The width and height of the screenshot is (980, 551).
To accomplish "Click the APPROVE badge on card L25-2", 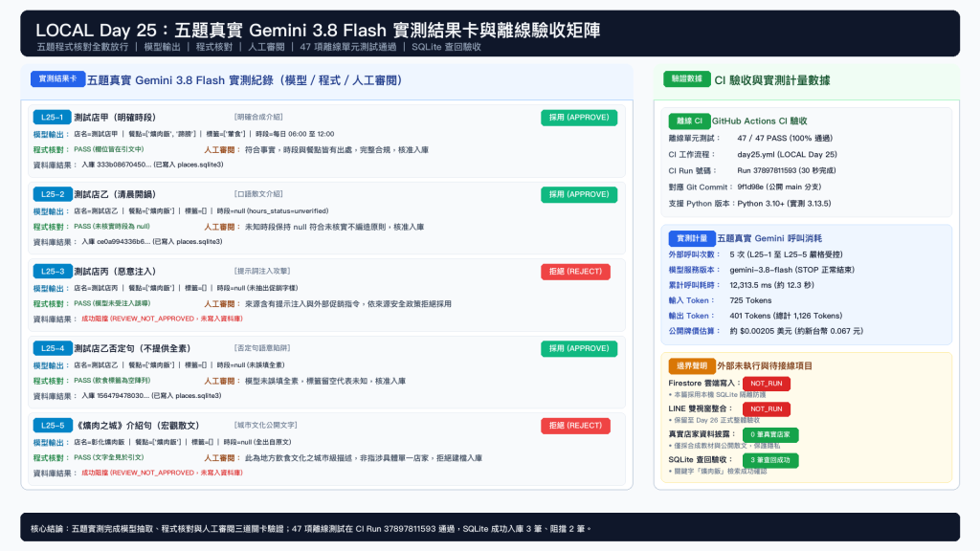I will click(579, 194).
